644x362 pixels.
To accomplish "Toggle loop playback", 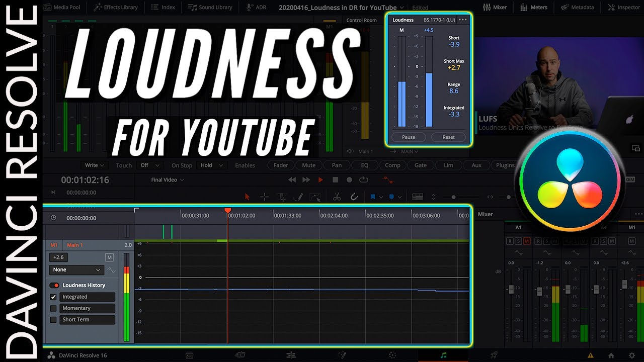I will [364, 179].
